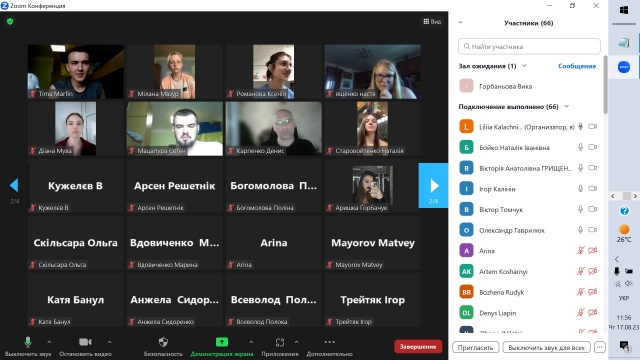Click Ігор Калінін camera icon

pyautogui.click(x=593, y=189)
